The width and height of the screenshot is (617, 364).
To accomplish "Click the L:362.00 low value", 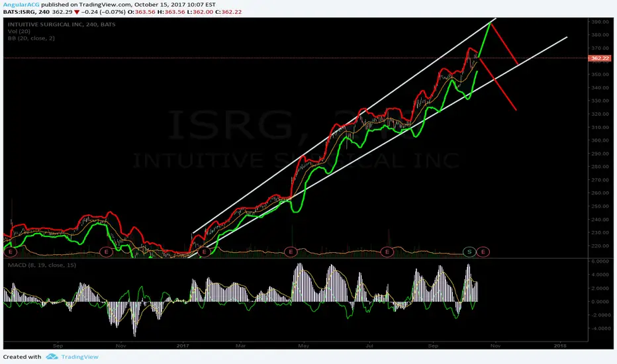I will pos(200,12).
